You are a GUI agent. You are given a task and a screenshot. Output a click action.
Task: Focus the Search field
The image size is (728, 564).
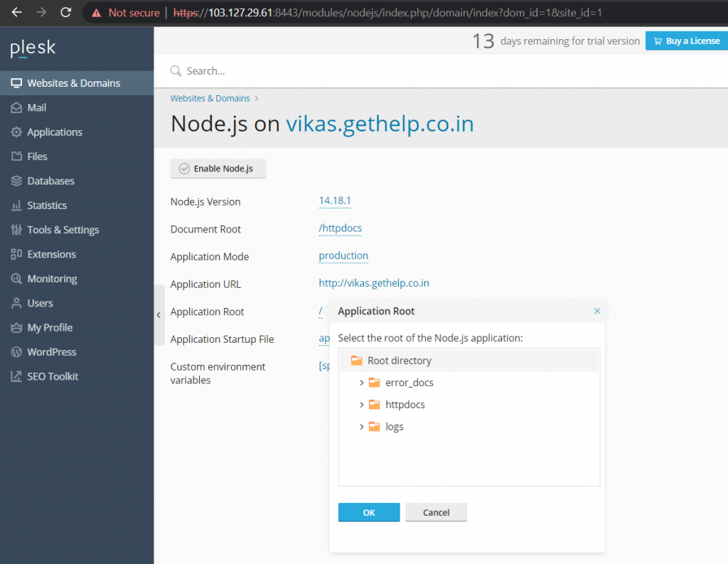[441, 71]
